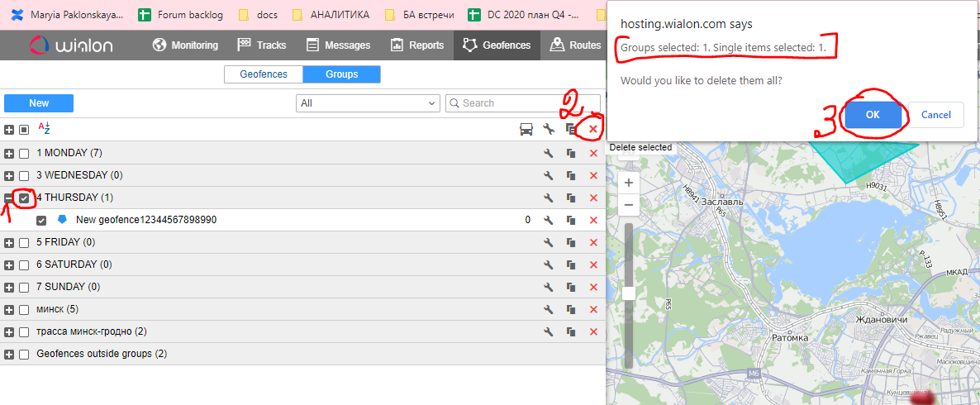The image size is (980, 405).
Task: Open the All filter dropdown
Action: click(368, 103)
